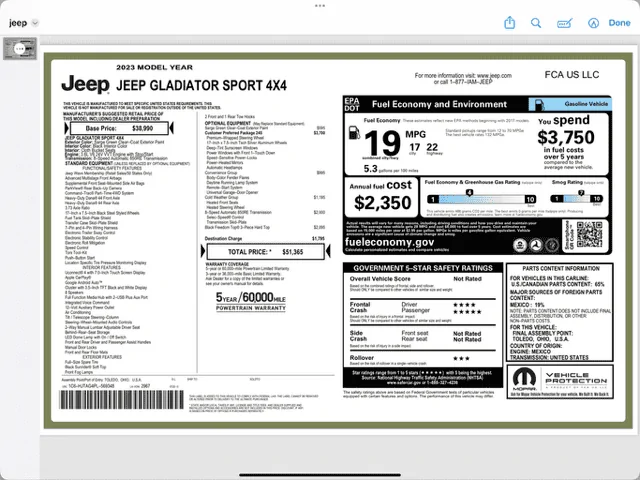Click the jeep document title
The width and height of the screenshot is (640, 480).
pyautogui.click(x=18, y=23)
